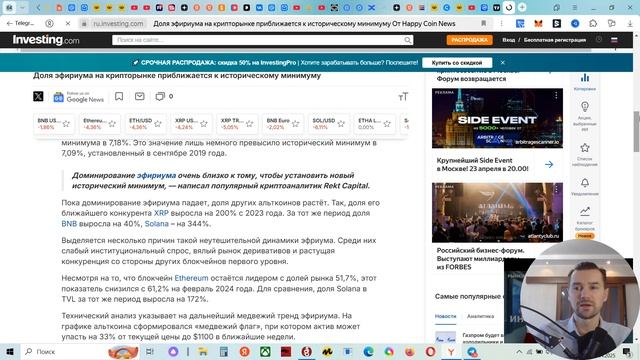Change article text size
The width and height of the screenshot is (640, 360).
403,97
